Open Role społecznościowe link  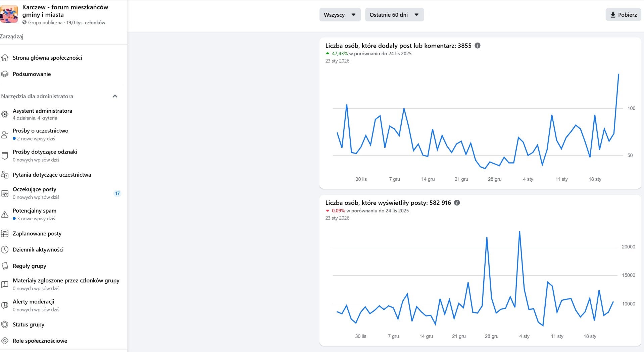tap(40, 341)
